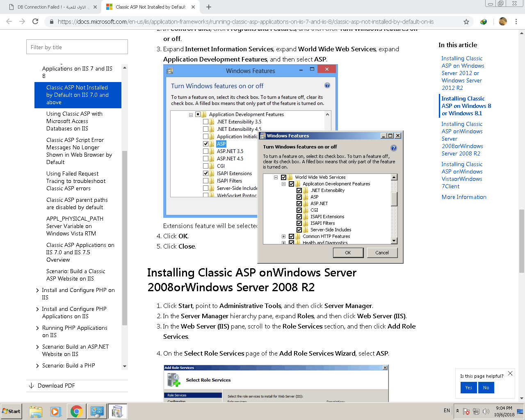The image size is (525, 420).
Task: Select the Classic ASP Not Installed browser tab
Action: 150,7
